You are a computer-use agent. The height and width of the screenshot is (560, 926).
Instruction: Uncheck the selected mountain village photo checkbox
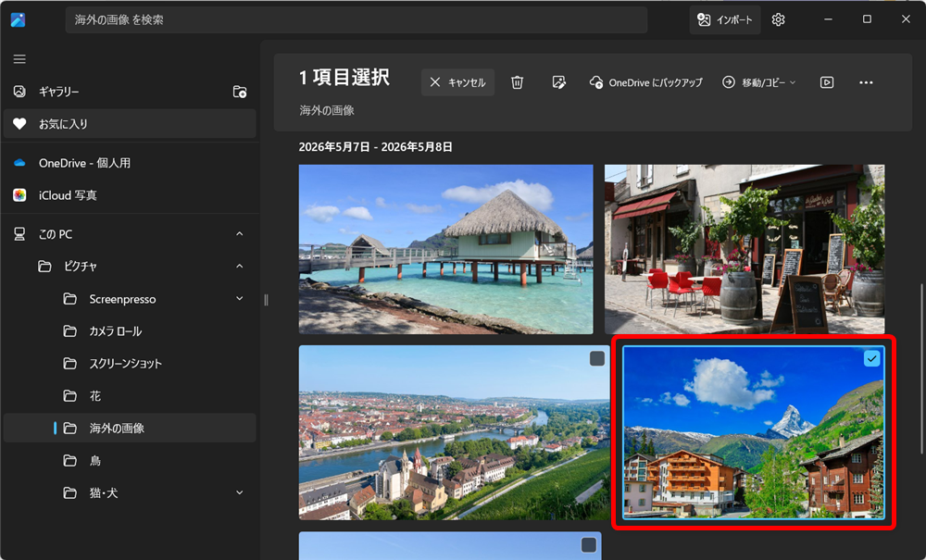[871, 358]
